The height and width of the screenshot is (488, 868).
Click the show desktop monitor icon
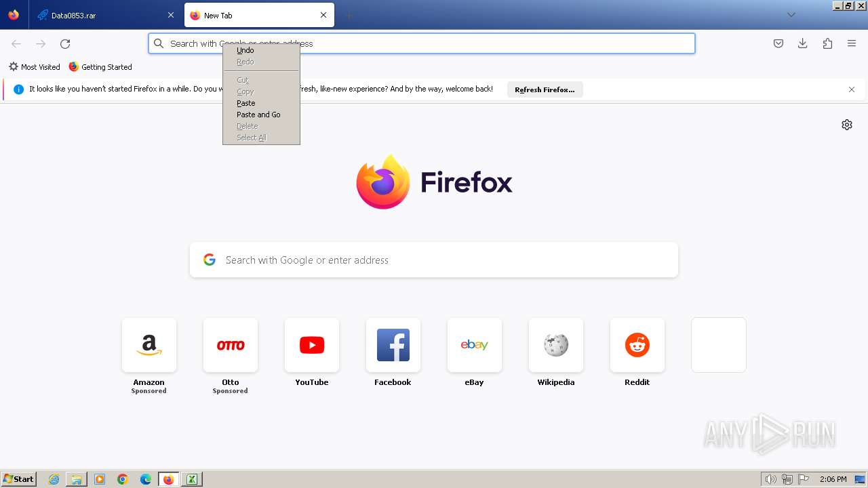(x=860, y=479)
